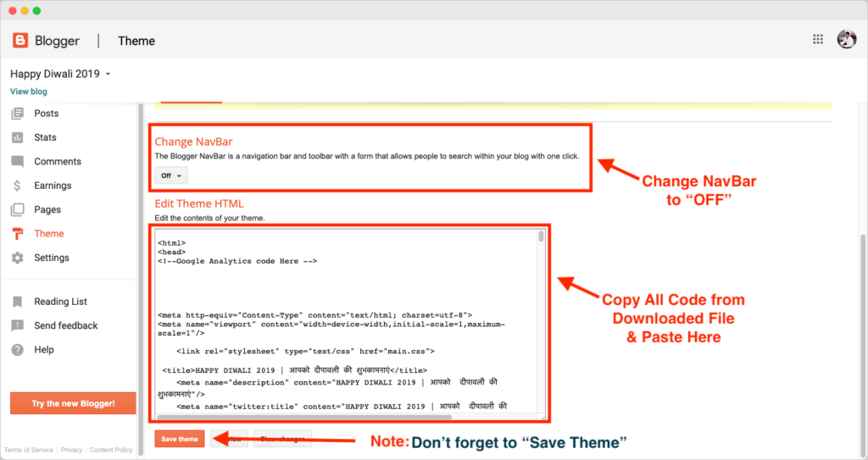Click the Google Analytics code comment line
Viewport: 868px width, 460px height.
click(237, 261)
